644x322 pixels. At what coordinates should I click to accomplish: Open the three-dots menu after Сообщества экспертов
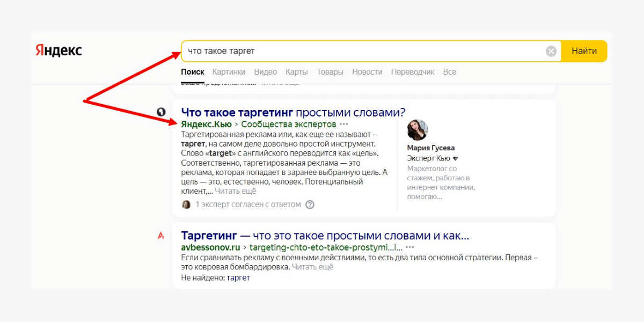344,125
